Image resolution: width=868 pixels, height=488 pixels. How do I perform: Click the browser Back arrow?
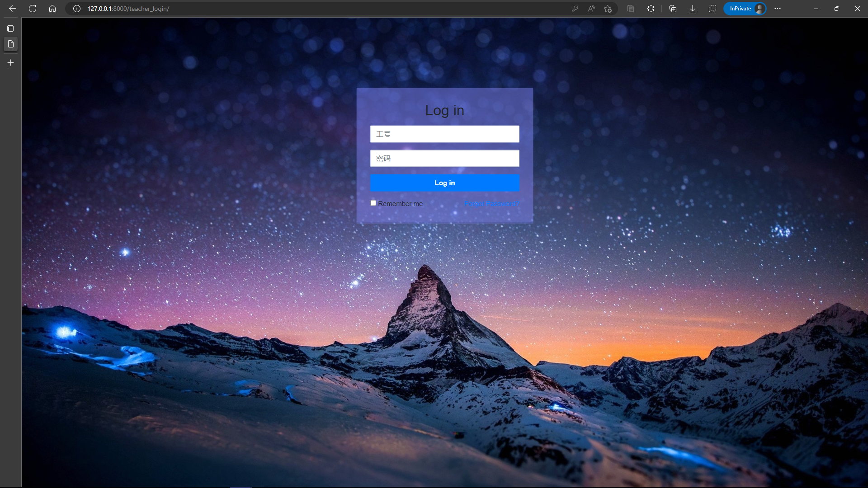click(x=13, y=9)
